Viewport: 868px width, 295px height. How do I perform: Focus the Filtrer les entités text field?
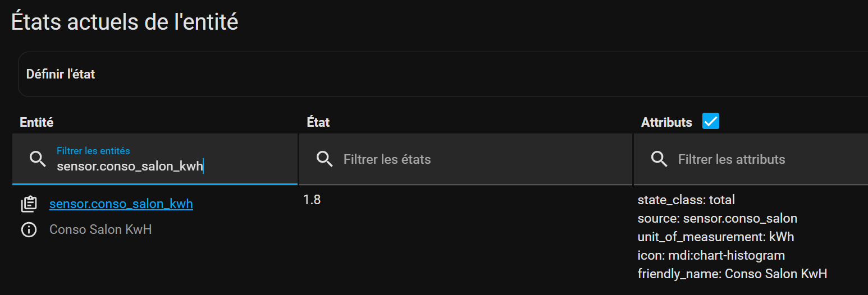155,159
